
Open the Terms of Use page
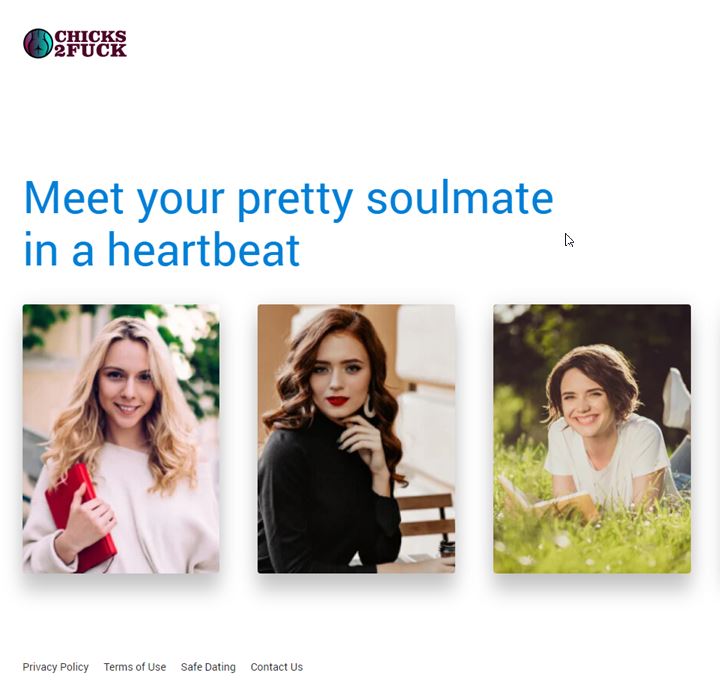click(135, 667)
